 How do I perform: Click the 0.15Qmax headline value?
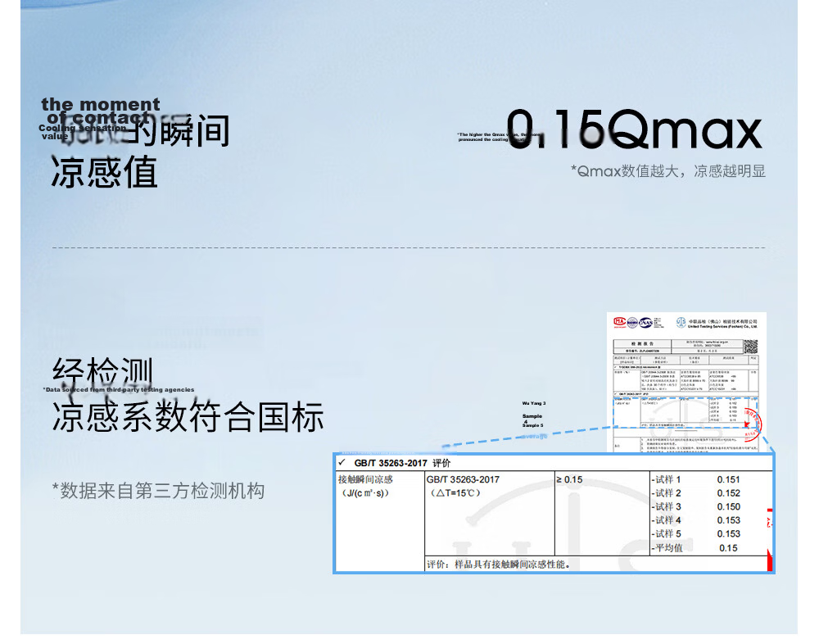tap(634, 129)
